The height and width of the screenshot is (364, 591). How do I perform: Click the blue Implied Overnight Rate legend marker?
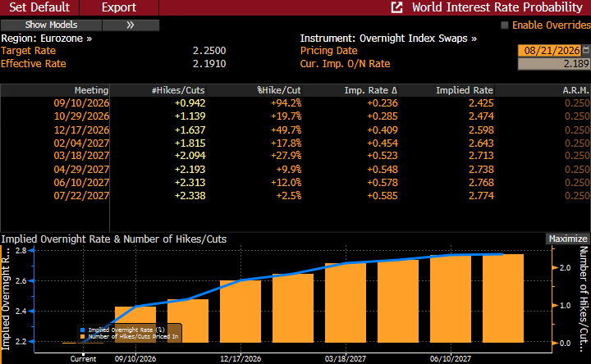pyautogui.click(x=83, y=330)
